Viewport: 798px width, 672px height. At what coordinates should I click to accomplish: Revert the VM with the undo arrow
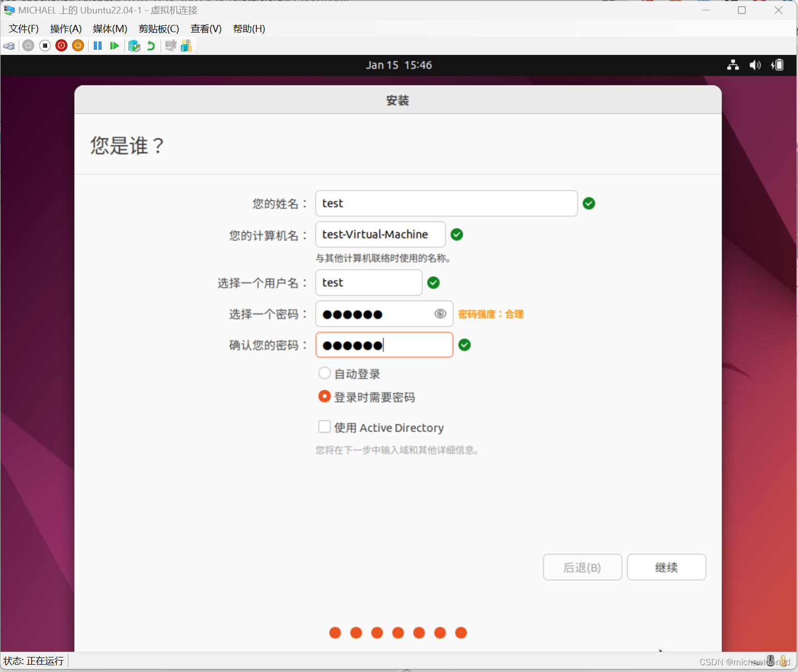[151, 46]
